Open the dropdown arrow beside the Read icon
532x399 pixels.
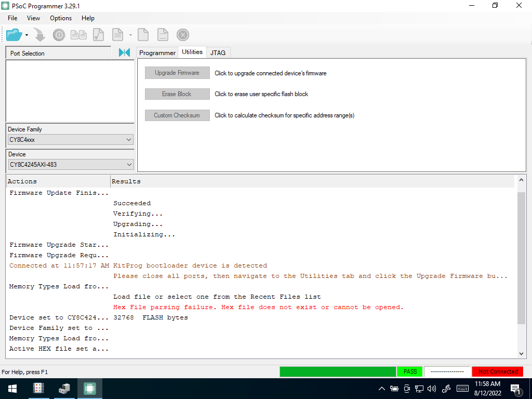130,35
